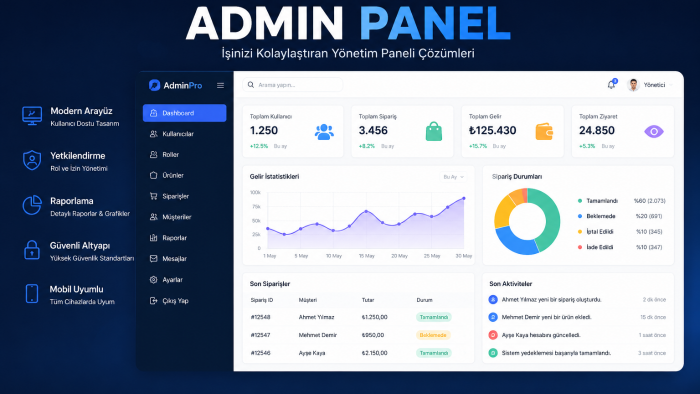The image size is (700, 394).
Task: Click the Ayarlar gear icon
Action: pos(154,280)
